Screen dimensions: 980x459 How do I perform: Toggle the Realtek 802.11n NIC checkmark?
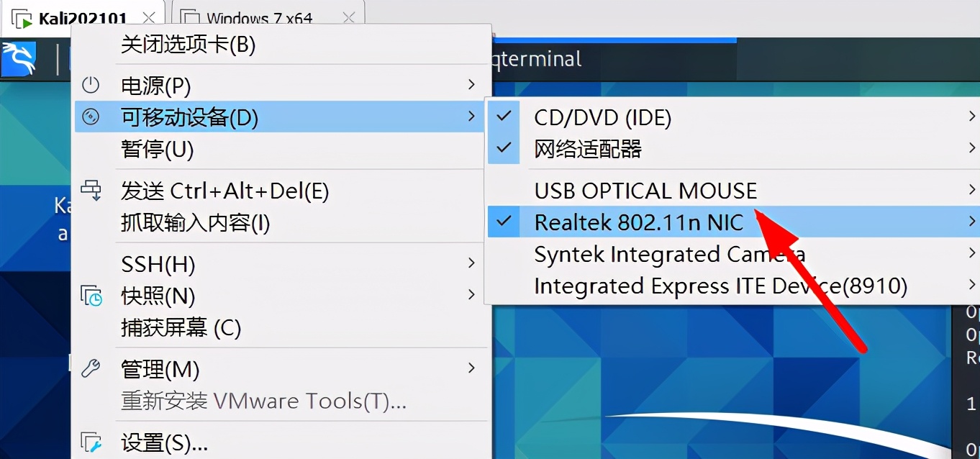coord(504,222)
